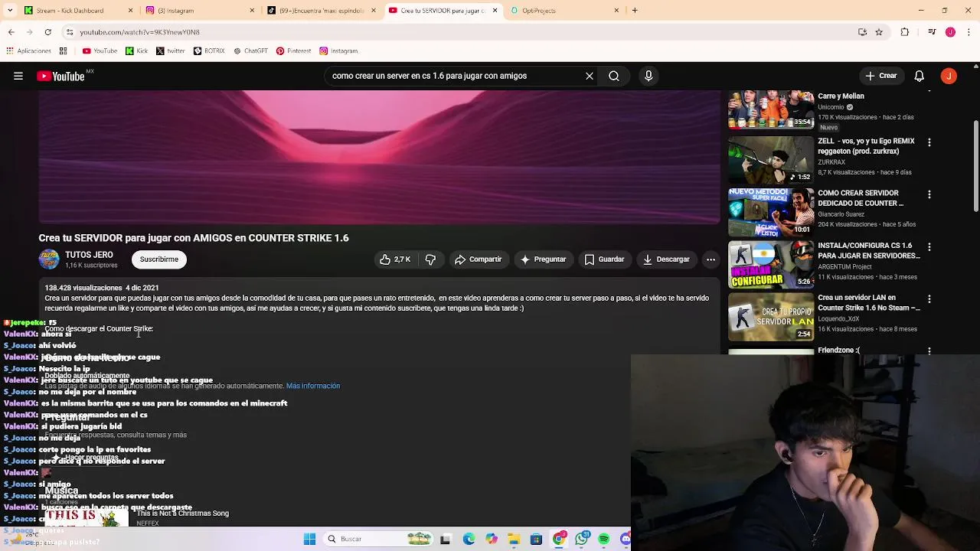Click the Preguntar button
This screenshot has width=980, height=551.
click(x=543, y=259)
